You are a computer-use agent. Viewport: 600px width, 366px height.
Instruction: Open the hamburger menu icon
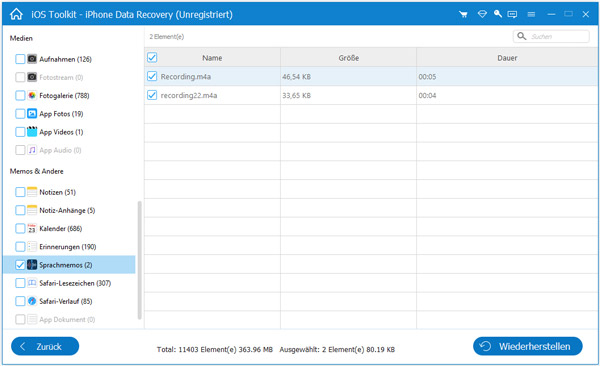531,15
